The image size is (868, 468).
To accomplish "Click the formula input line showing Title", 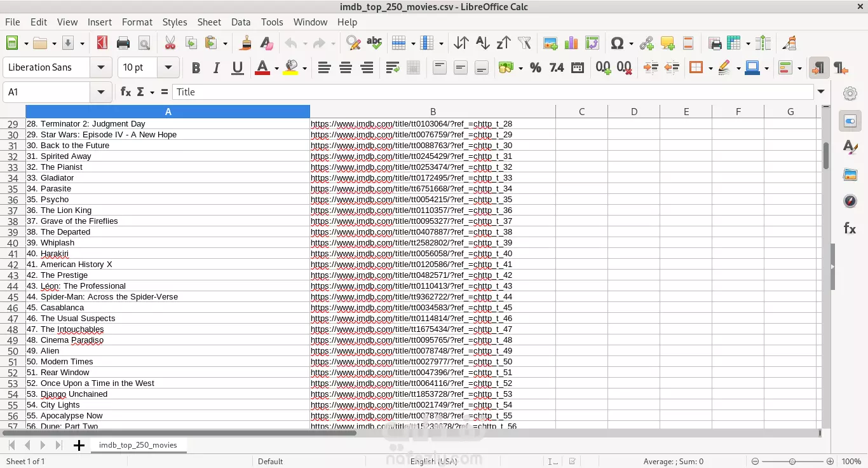I will coord(493,92).
